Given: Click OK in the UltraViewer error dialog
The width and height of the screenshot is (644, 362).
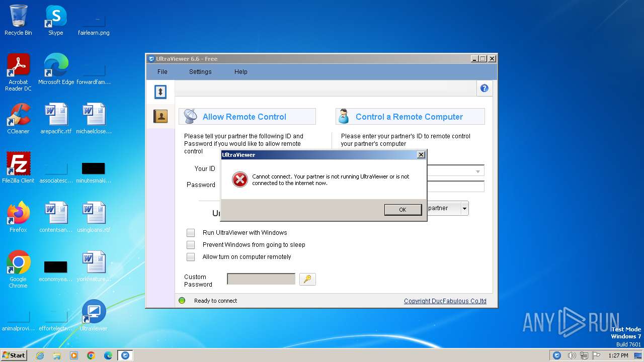Looking at the screenshot, I should (x=403, y=210).
